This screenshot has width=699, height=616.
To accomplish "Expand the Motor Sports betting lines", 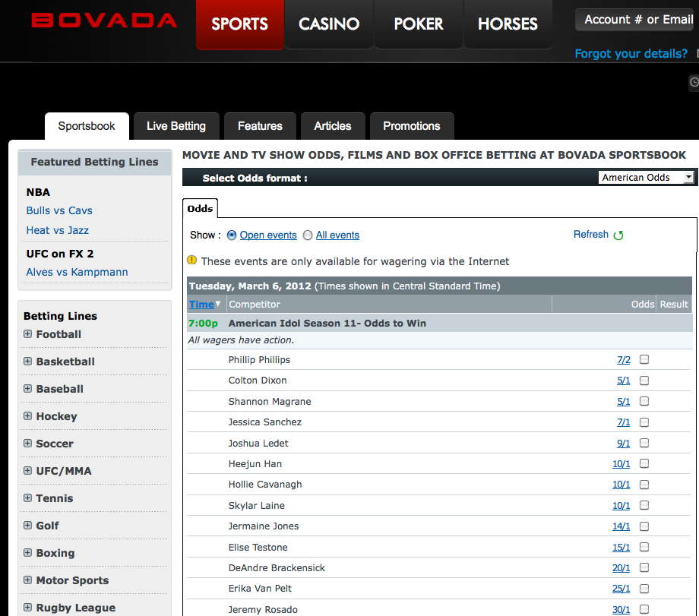I will tap(27, 580).
